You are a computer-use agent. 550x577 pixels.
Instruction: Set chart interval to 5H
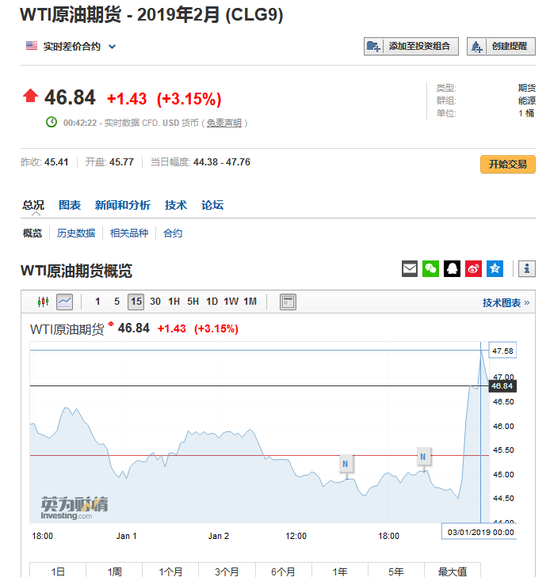[x=193, y=302]
